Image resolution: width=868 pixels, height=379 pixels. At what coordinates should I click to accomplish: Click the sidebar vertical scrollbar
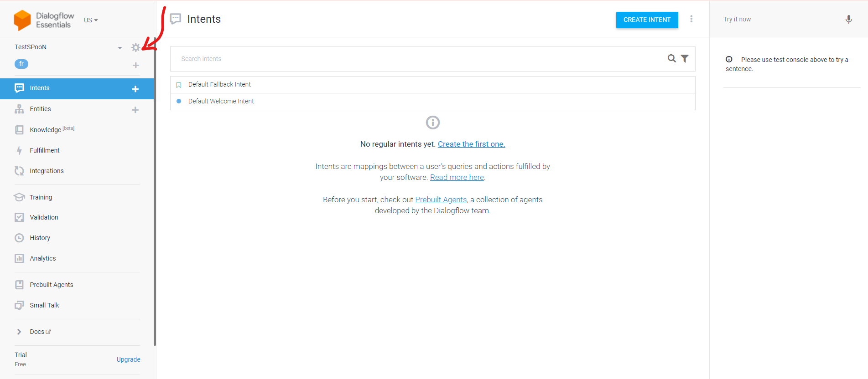(x=155, y=191)
